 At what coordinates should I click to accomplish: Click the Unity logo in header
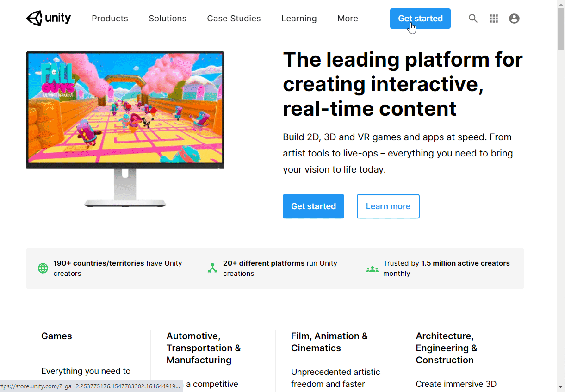tap(49, 19)
